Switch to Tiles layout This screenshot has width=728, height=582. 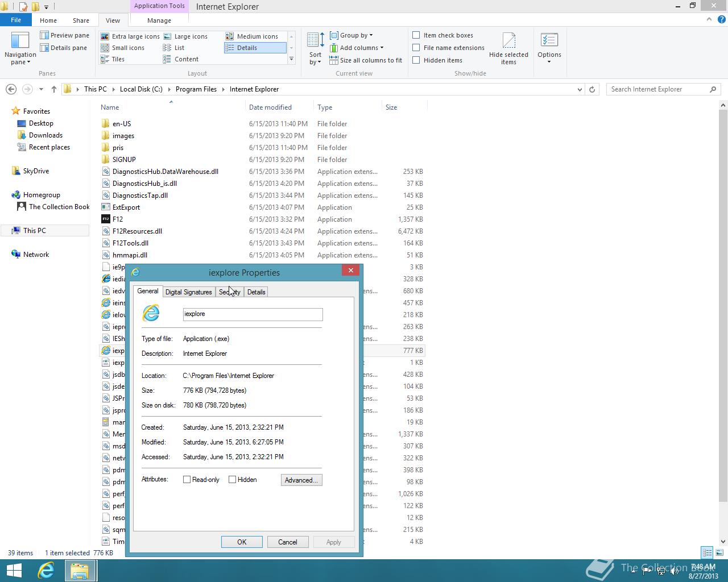113,59
